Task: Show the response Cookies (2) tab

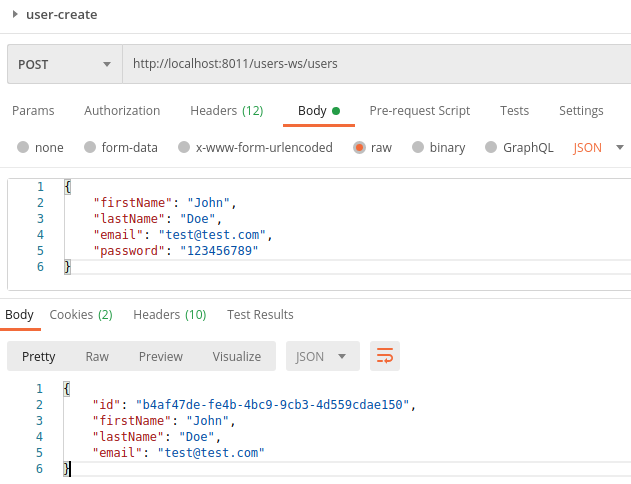Action: pyautogui.click(x=81, y=314)
